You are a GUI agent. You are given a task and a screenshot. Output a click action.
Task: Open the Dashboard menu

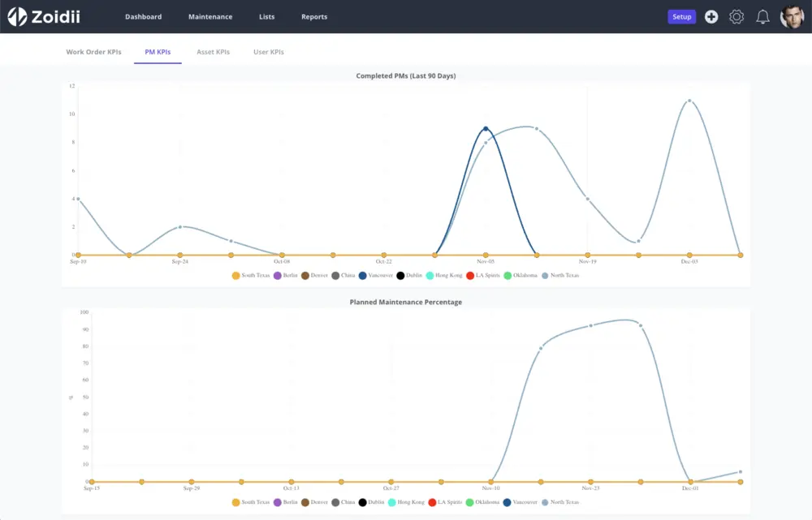coord(144,16)
